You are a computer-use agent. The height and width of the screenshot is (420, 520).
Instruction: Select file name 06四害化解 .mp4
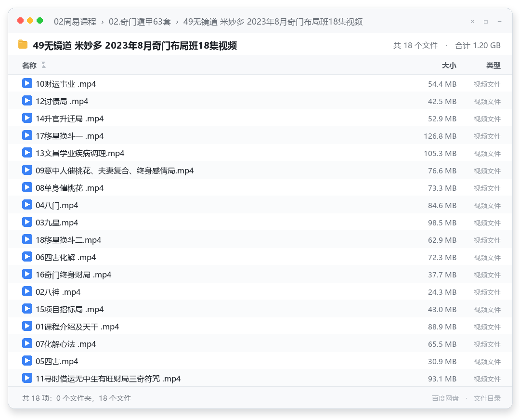click(x=65, y=257)
